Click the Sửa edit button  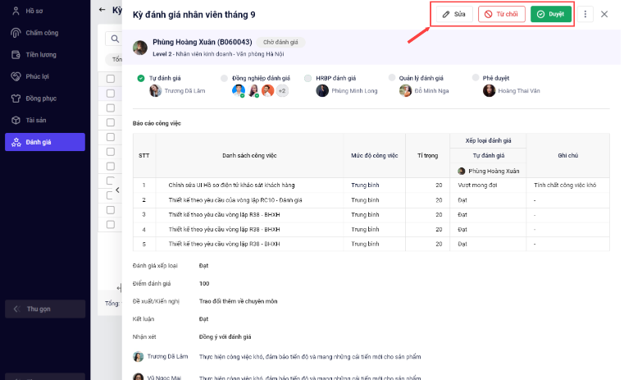tap(454, 14)
